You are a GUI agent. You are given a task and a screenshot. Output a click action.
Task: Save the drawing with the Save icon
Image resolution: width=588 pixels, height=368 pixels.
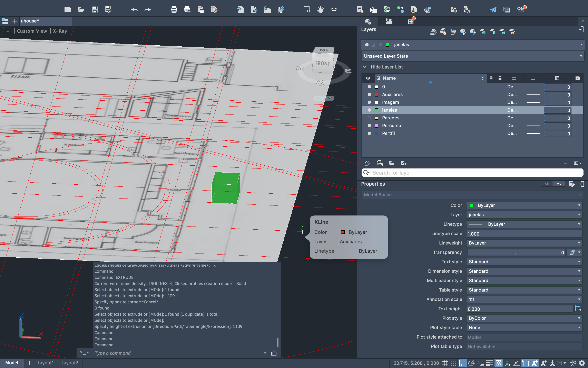[95, 9]
